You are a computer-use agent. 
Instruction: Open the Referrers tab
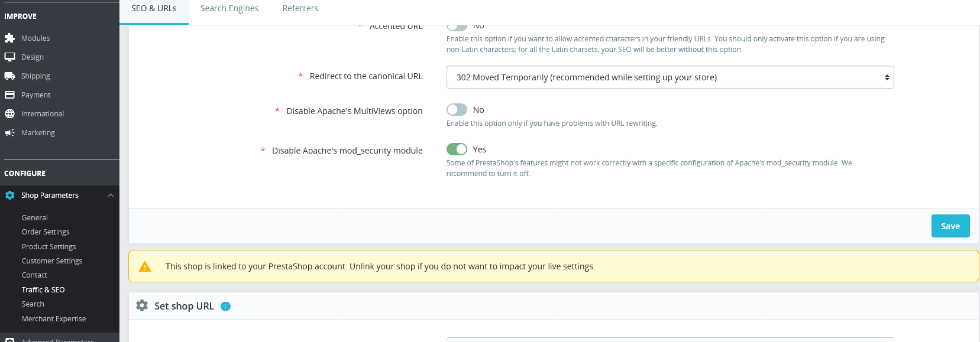(x=300, y=8)
